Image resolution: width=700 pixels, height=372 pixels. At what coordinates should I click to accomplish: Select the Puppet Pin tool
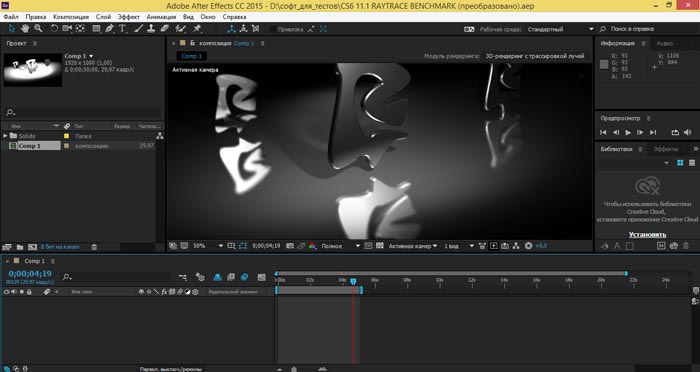(x=197, y=29)
